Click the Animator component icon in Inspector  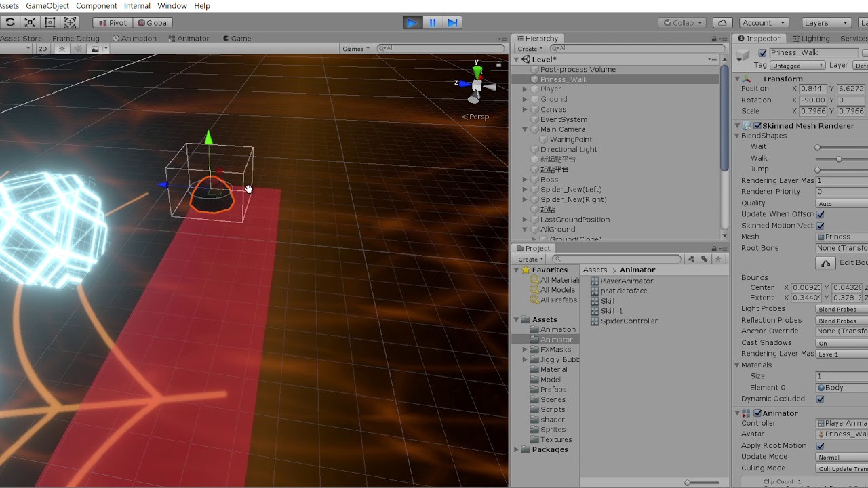click(747, 413)
